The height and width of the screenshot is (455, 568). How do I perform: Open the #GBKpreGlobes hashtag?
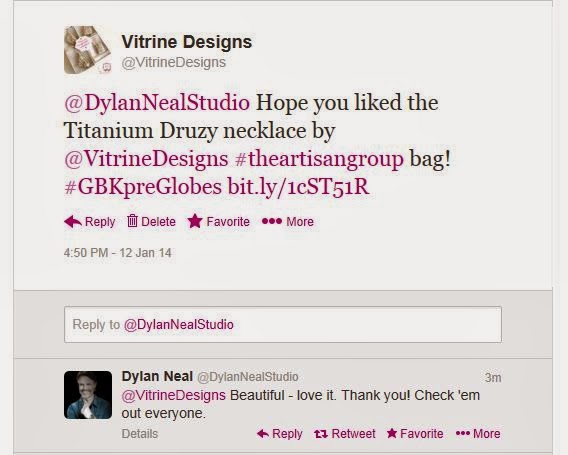(x=143, y=187)
